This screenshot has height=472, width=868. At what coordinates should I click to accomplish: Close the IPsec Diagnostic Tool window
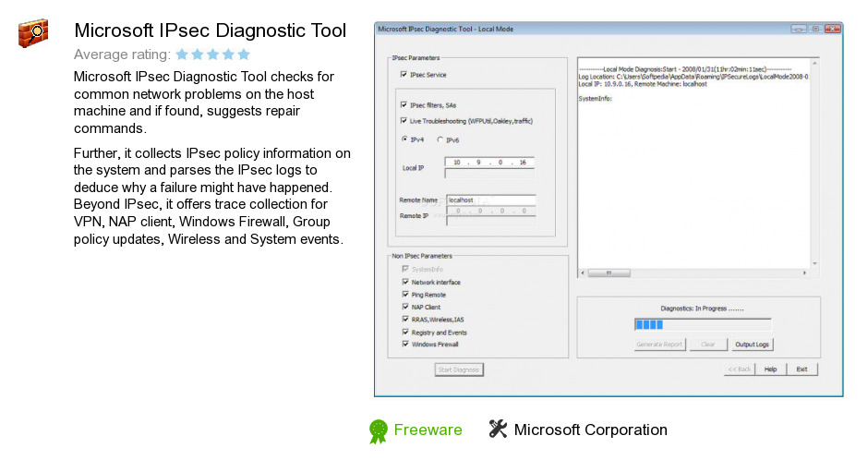click(x=833, y=29)
